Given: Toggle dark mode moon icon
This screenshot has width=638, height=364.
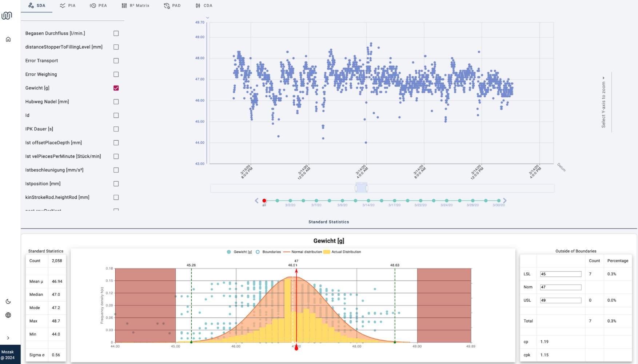Looking at the screenshot, I should 8,302.
